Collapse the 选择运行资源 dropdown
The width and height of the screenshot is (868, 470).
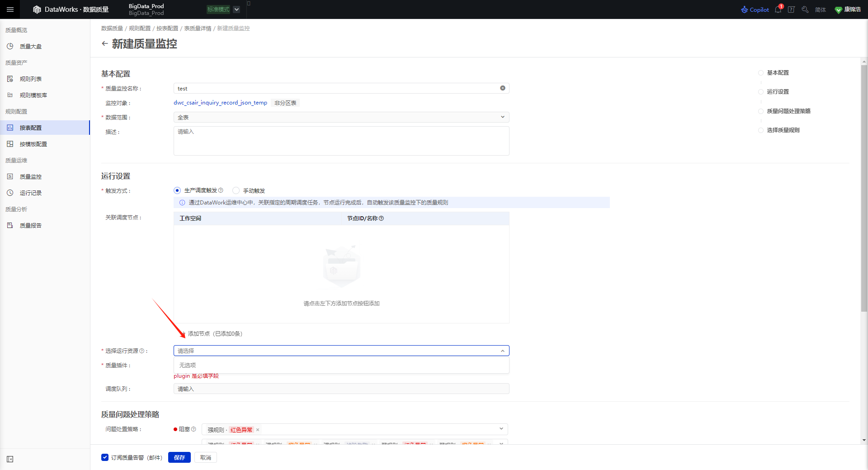click(503, 351)
